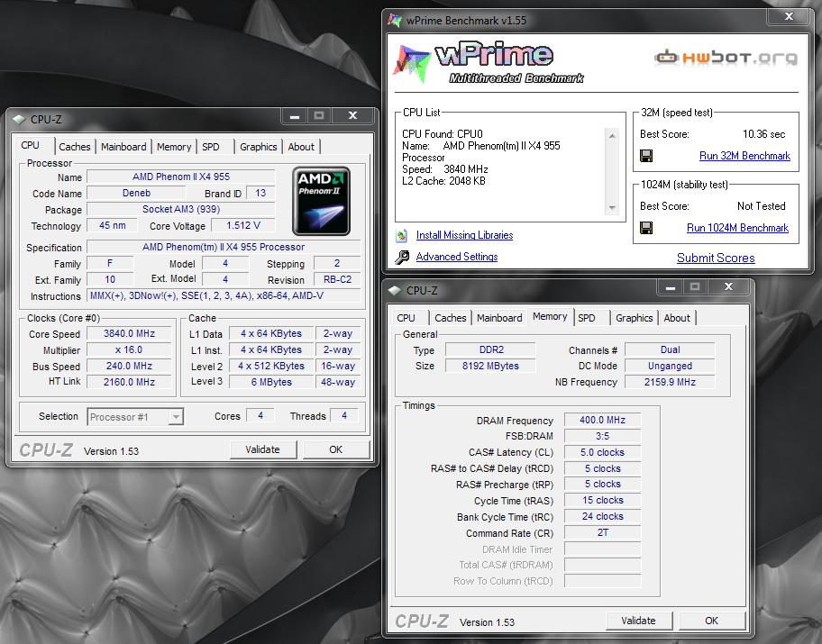This screenshot has width=822, height=644.
Task: Click the Level 2 cache 4 x 512 KBytes value
Action: tap(271, 367)
